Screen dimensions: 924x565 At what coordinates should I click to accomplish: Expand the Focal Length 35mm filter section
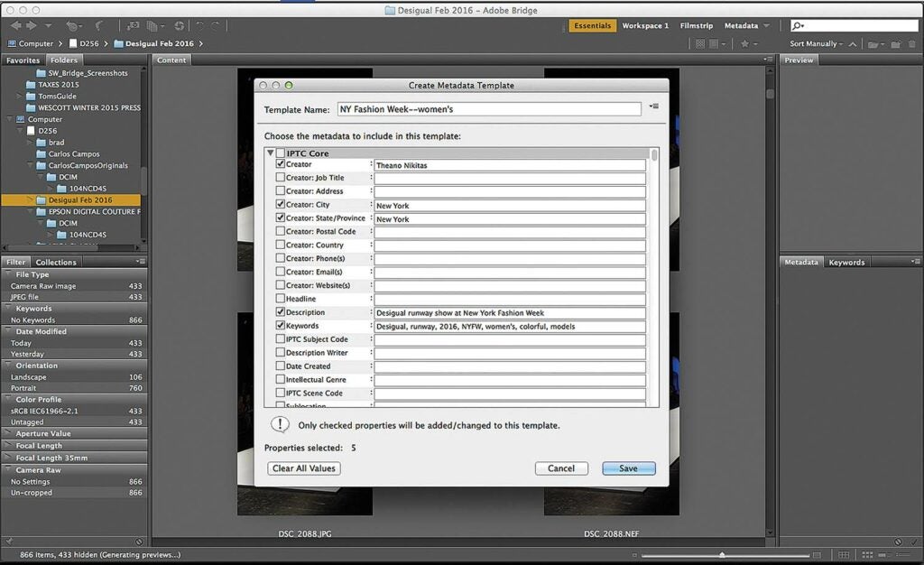click(8, 458)
